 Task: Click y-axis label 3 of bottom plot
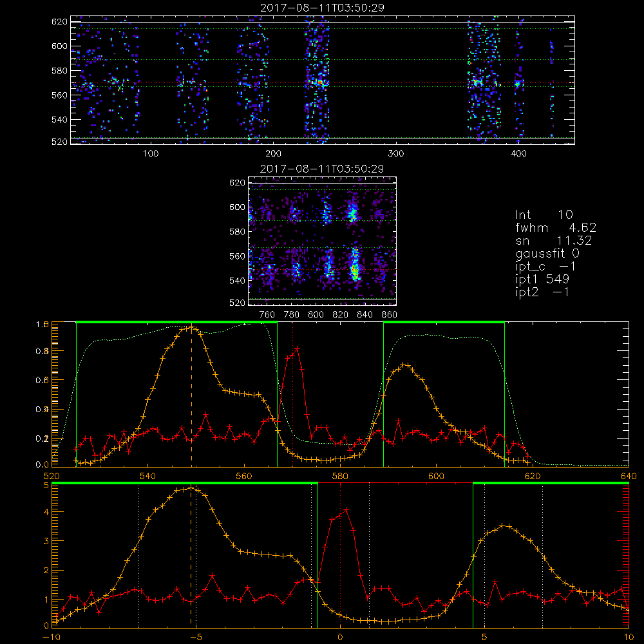[46, 541]
